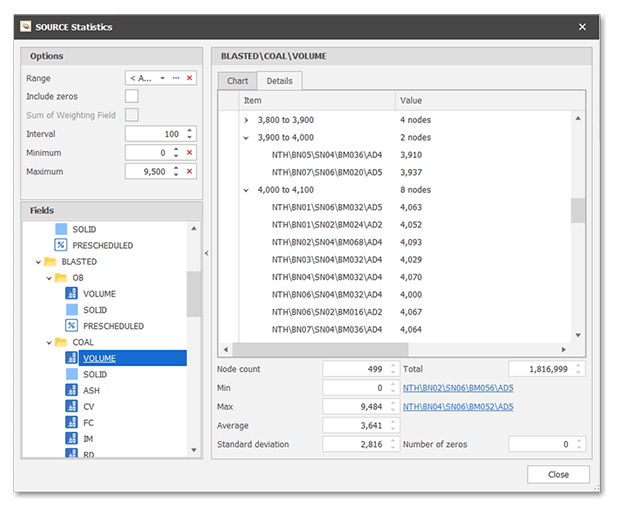
Task: Clear the Minimum value with red X
Action: 189,152
